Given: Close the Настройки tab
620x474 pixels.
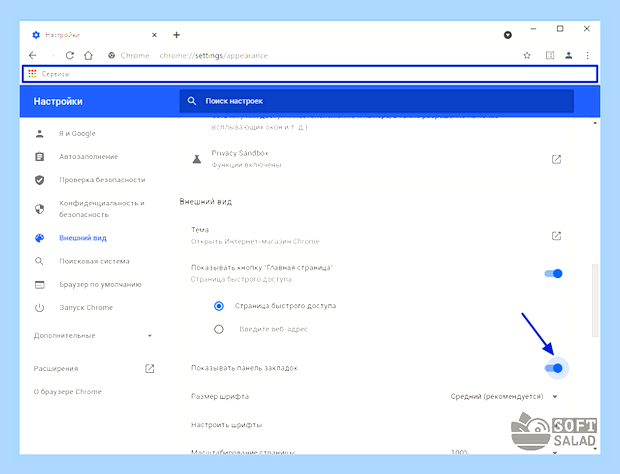Looking at the screenshot, I should click(x=155, y=35).
